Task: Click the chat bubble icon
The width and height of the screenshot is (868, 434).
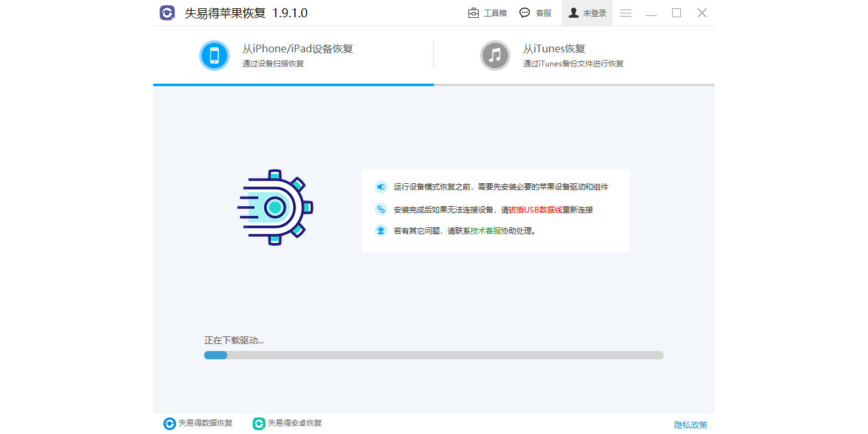Action: point(525,13)
